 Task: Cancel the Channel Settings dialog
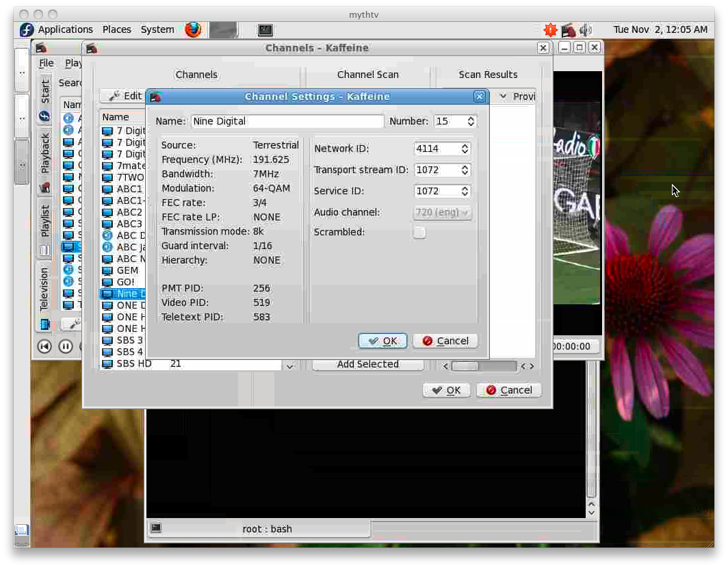[x=445, y=341]
